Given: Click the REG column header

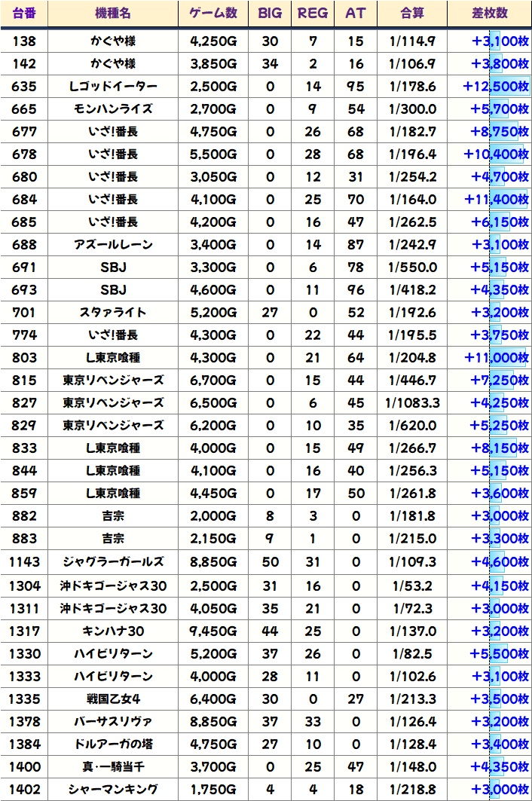Looking at the screenshot, I should (313, 14).
